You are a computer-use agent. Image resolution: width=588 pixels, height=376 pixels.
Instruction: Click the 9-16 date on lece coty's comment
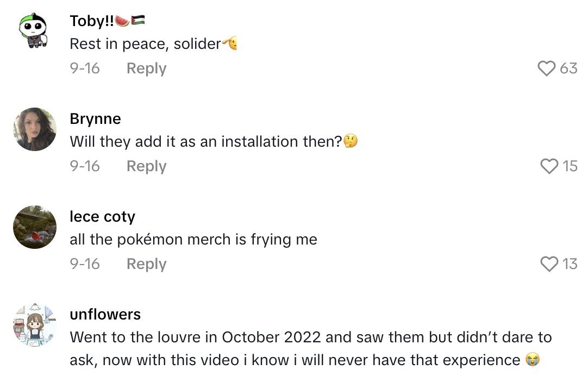[85, 264]
